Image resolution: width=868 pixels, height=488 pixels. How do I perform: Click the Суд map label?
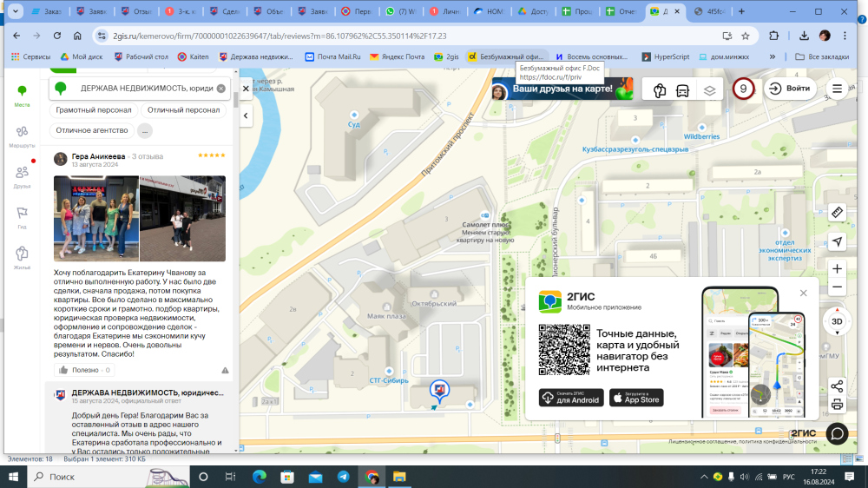point(354,124)
